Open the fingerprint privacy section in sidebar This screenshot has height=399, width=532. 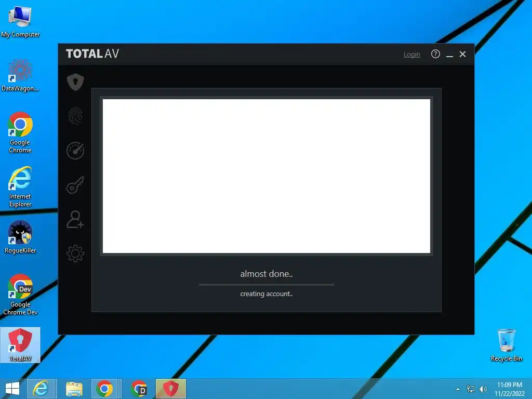pos(75,116)
